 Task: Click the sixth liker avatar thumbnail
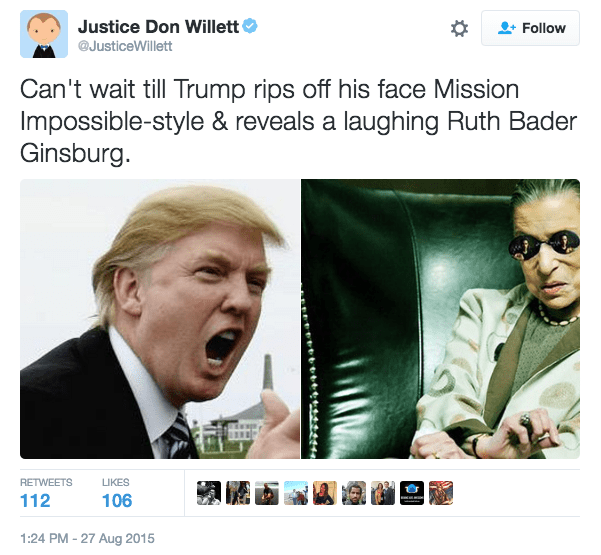(x=354, y=493)
